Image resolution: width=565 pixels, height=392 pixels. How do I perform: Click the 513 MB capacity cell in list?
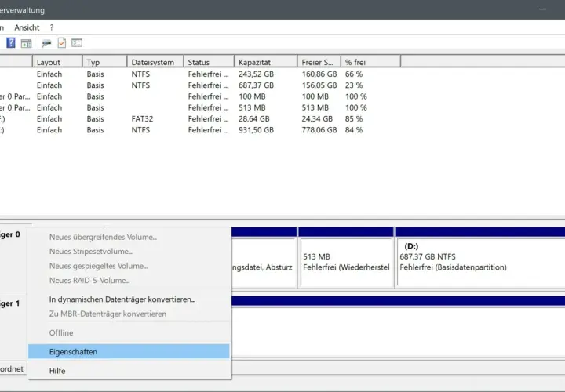(x=252, y=107)
